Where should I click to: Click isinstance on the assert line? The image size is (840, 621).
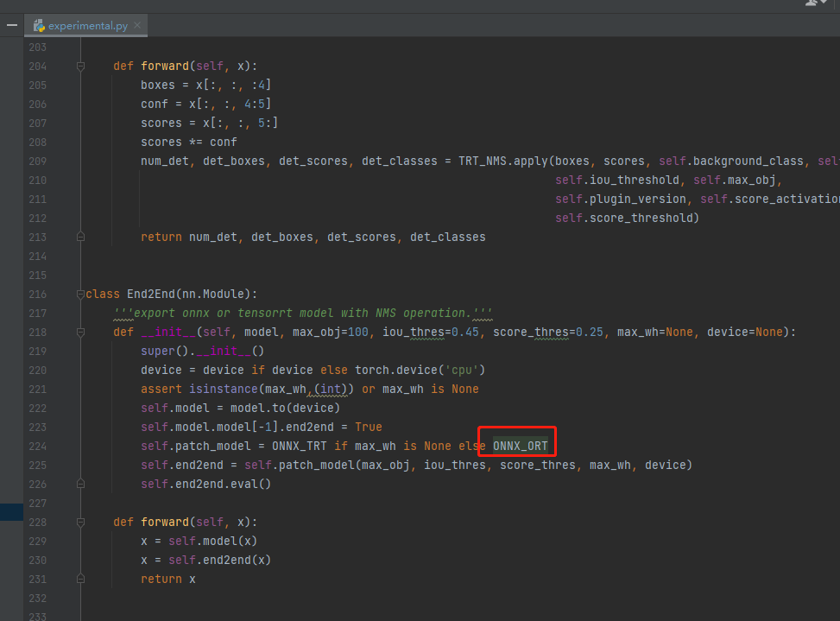pos(224,389)
